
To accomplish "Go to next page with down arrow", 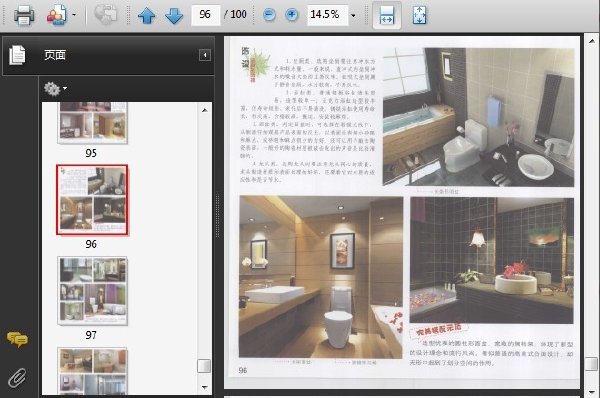I will point(174,16).
